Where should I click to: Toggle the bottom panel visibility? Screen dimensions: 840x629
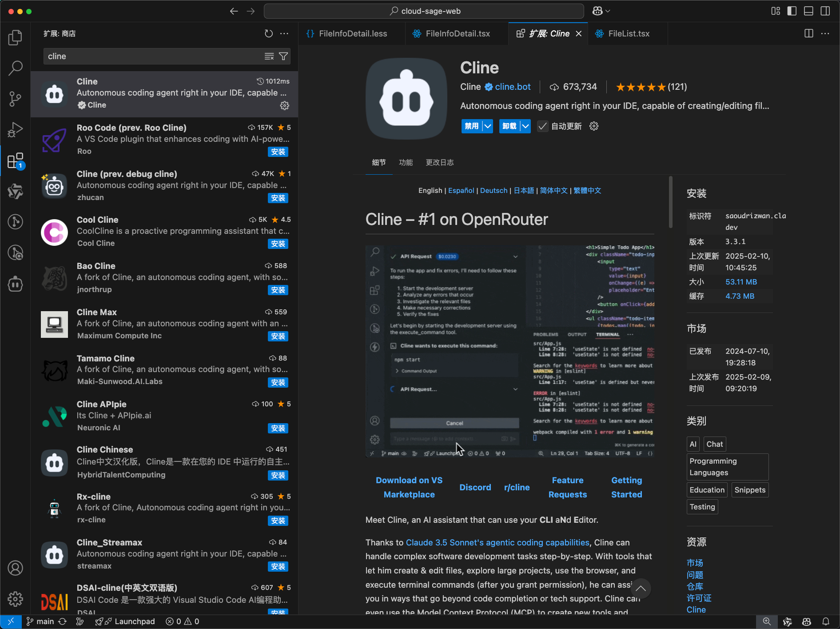tap(808, 11)
